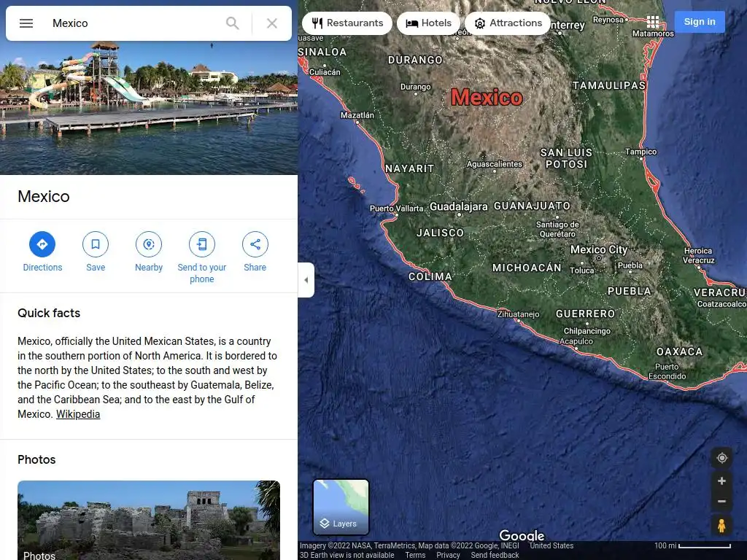Click the Aguascalientes map label
747x560 pixels.
(x=495, y=164)
